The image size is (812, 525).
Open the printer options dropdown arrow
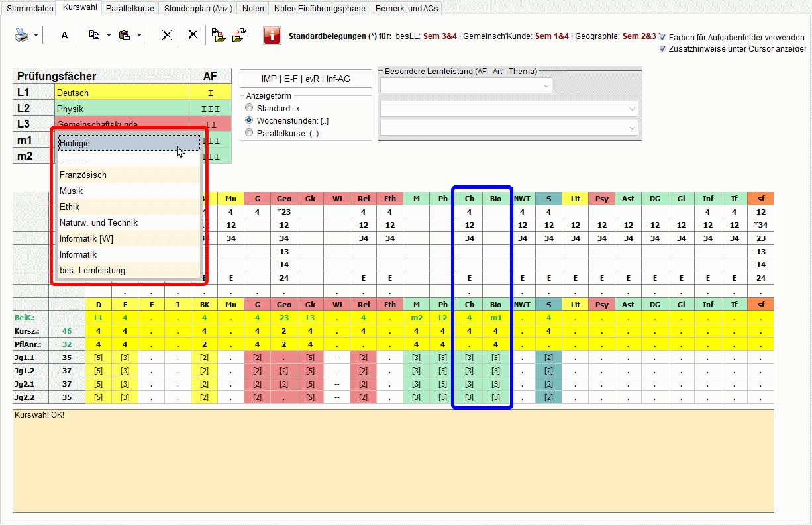click(36, 35)
